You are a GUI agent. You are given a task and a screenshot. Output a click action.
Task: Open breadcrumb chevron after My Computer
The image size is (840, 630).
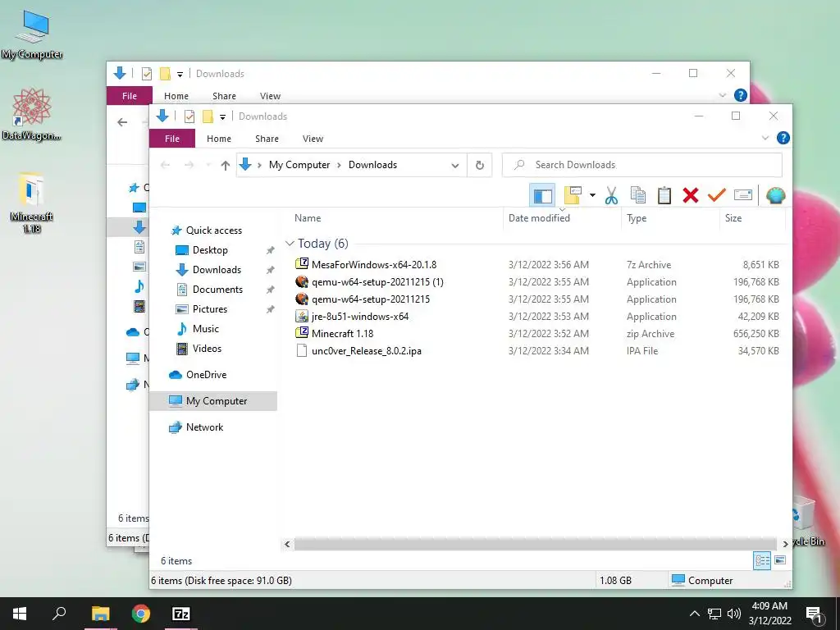[x=339, y=165]
